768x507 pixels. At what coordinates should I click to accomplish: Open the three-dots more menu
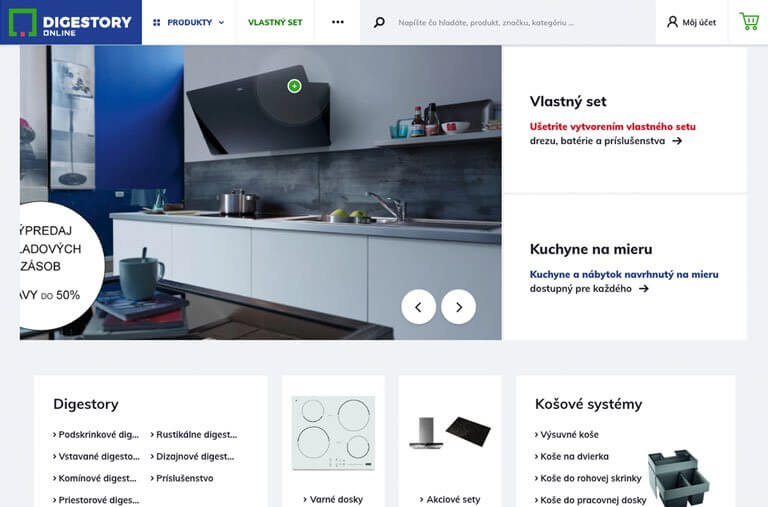point(337,22)
